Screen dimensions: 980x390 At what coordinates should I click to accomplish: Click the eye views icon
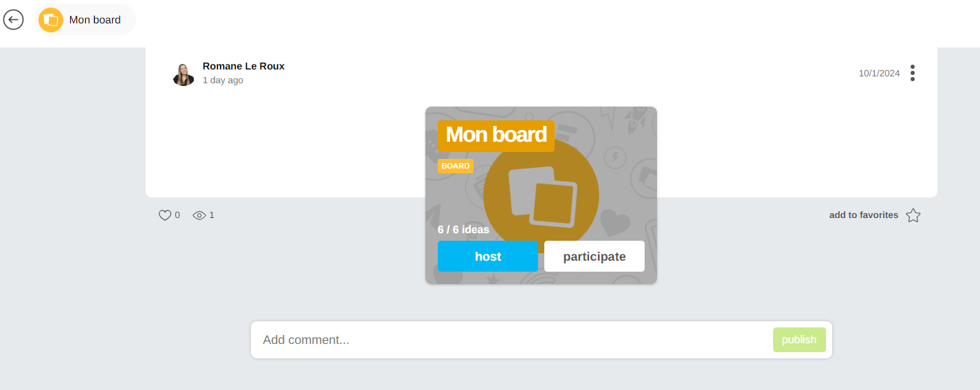[x=199, y=215]
